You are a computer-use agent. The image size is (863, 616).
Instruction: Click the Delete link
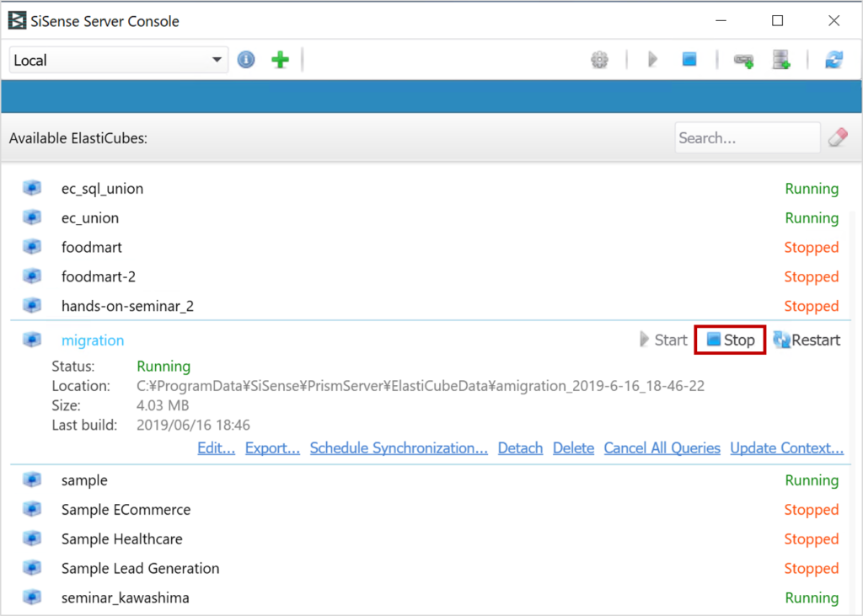pos(573,448)
